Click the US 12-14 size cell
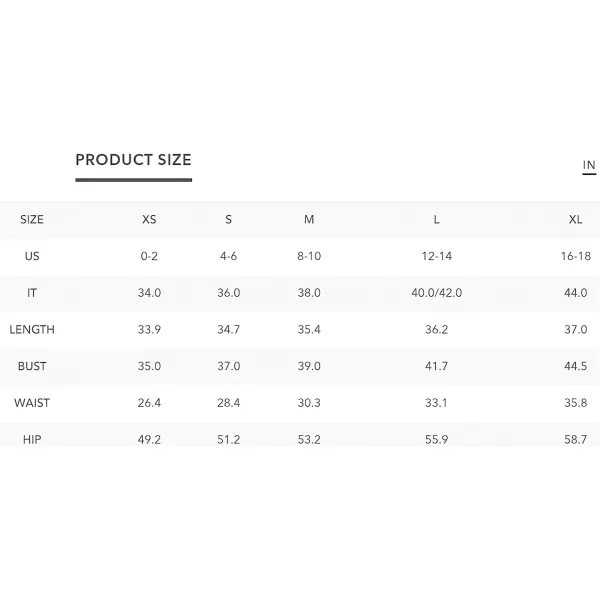This screenshot has height=600, width=600. point(437,256)
